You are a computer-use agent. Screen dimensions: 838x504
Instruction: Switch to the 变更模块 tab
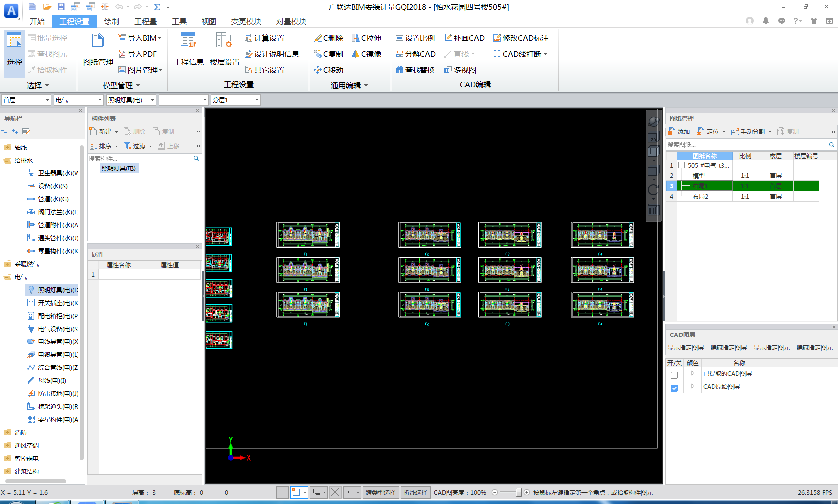coord(246,21)
